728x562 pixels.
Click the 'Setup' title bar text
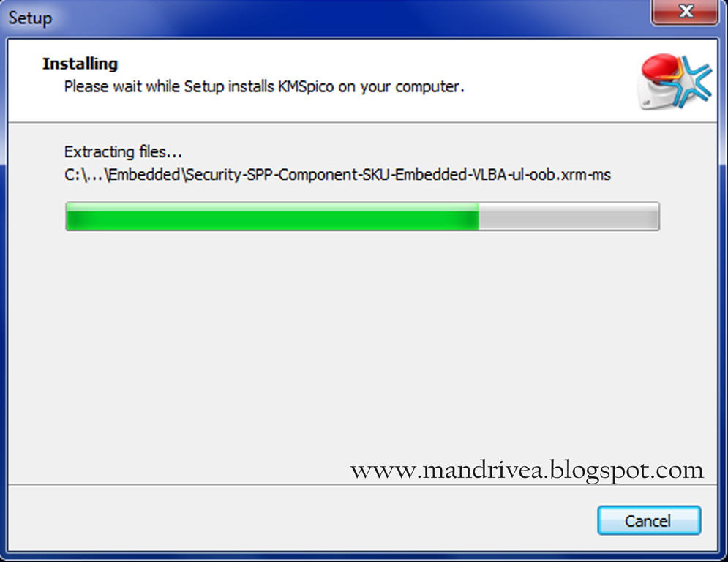pos(30,18)
